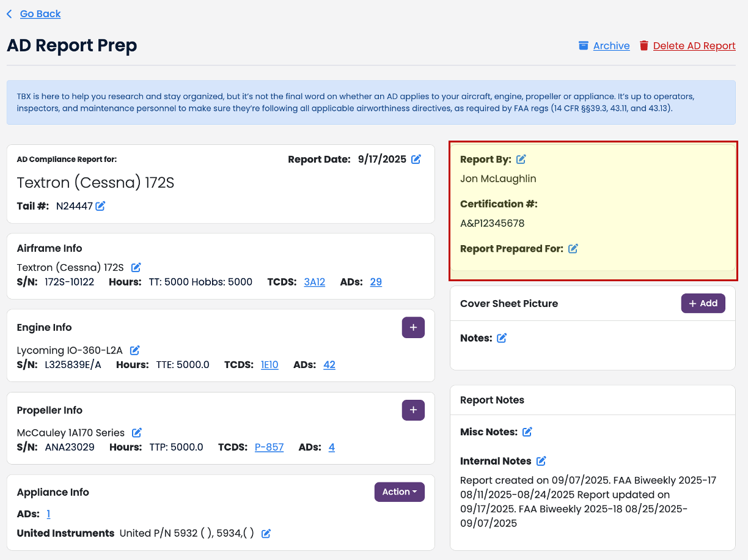This screenshot has height=560, width=748.
Task: Open airframe TCDS 3A12 link
Action: 314,282
